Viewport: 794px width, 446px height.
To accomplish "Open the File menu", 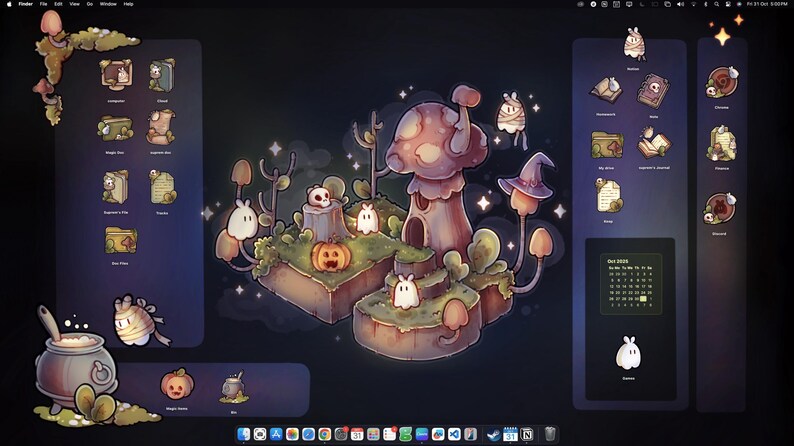I will click(x=44, y=4).
